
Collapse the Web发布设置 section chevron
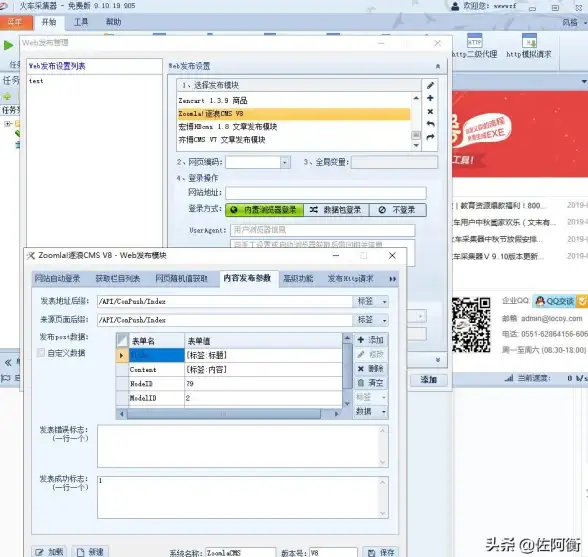coord(438,66)
